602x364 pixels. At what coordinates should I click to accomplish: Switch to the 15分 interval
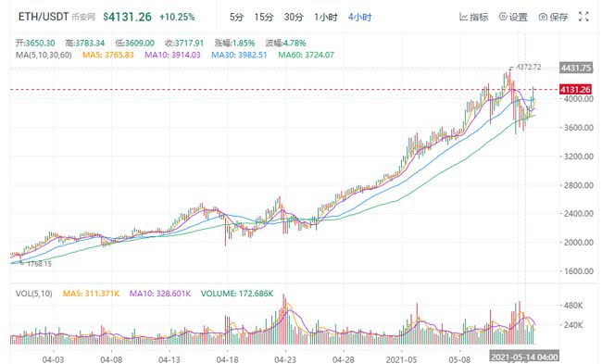point(264,18)
